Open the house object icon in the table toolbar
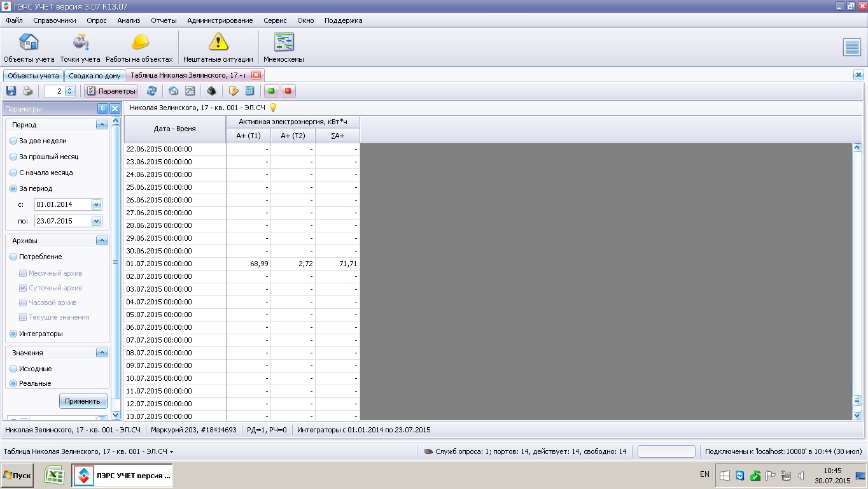 (x=173, y=91)
